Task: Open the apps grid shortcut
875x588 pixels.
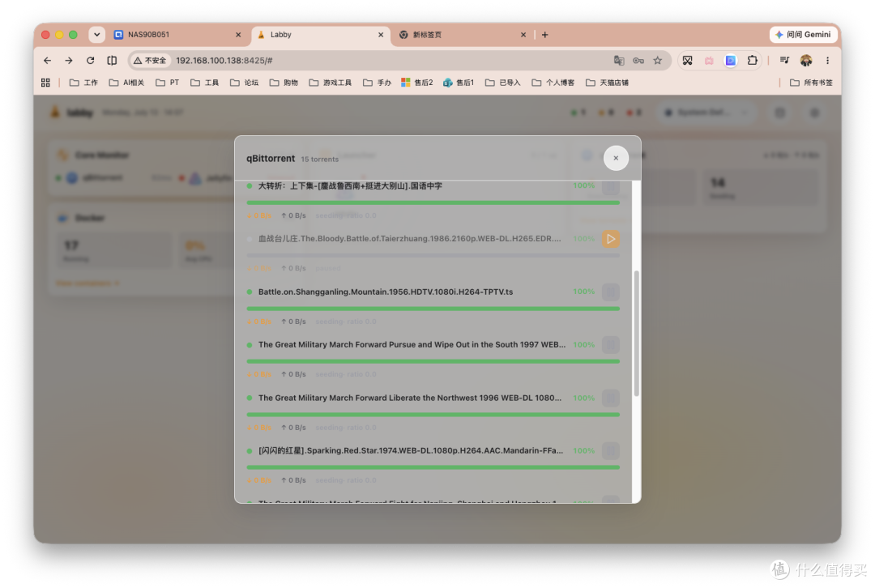Action: pos(45,83)
